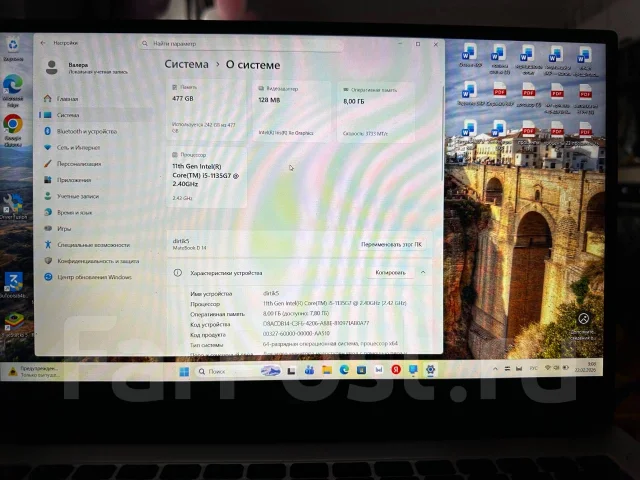
Task: Open Microsoft Teams from the taskbar
Action: pyautogui.click(x=309, y=371)
